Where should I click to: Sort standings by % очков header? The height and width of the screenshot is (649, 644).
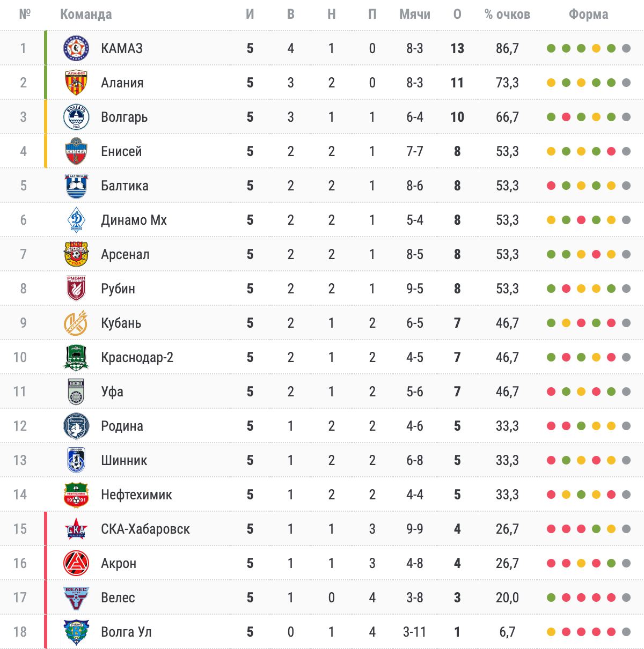tap(507, 14)
